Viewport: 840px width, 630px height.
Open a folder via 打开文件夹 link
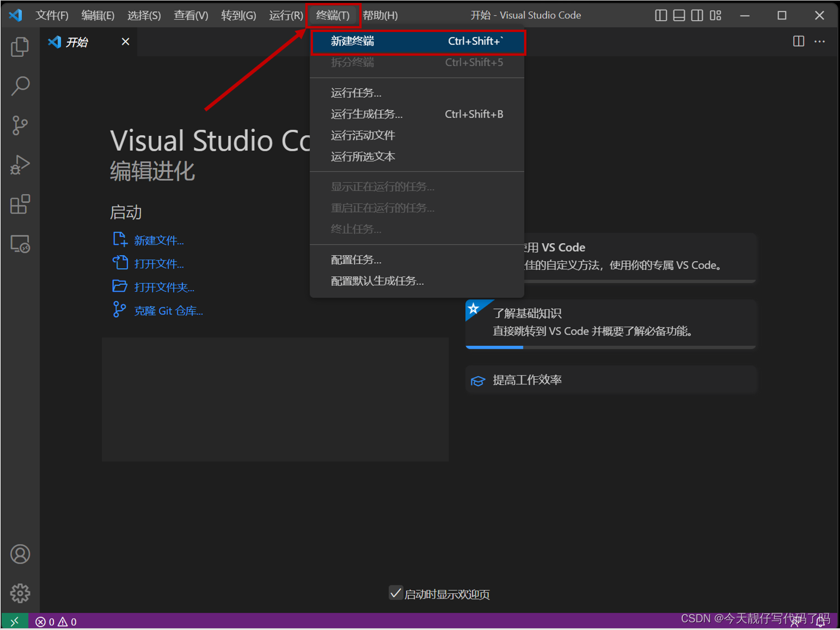(164, 287)
